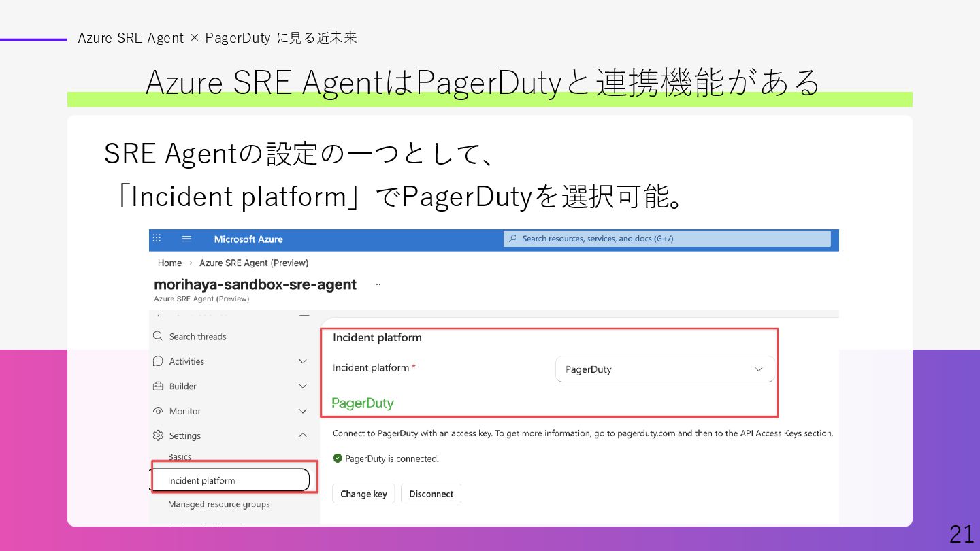Click the Activities chat bubble icon
Image resolution: width=980 pixels, height=551 pixels.
[158, 361]
